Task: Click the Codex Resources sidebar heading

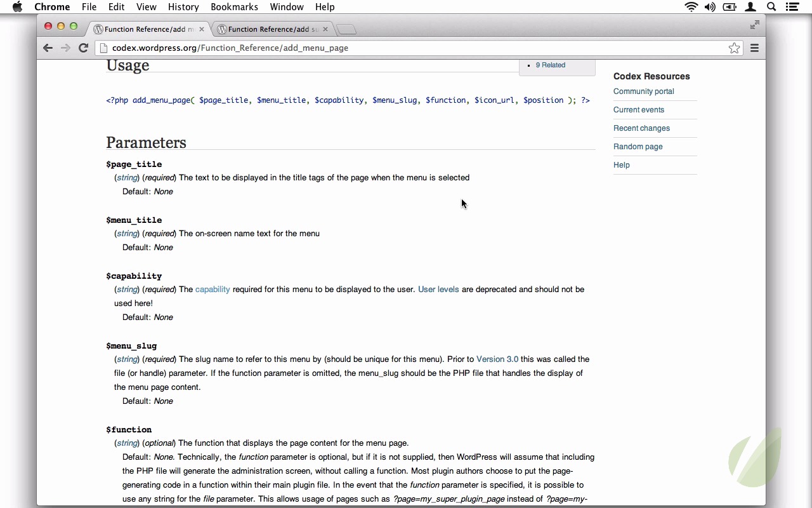Action: [652, 76]
